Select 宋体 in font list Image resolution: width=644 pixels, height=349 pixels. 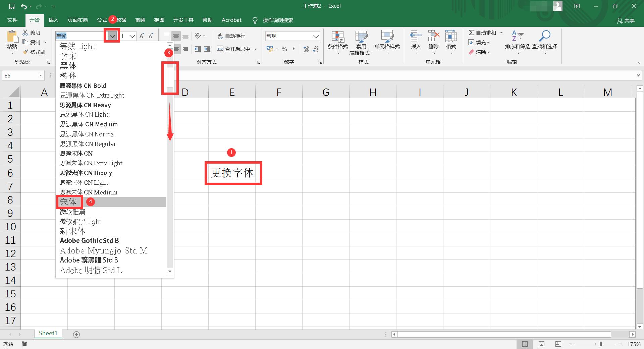(111, 202)
